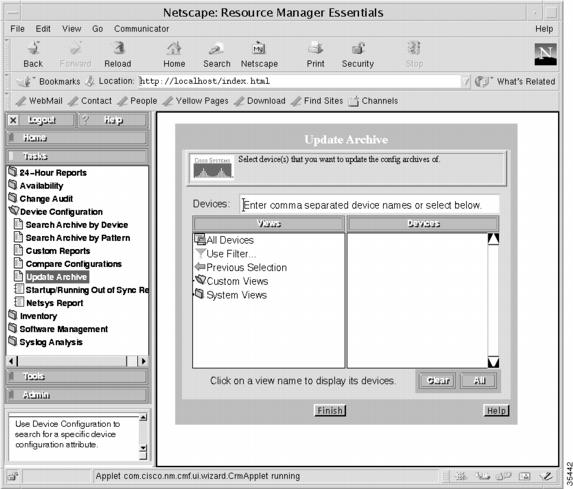Open the Communicator menu
Image resolution: width=573 pixels, height=489 pixels.
coord(141,29)
